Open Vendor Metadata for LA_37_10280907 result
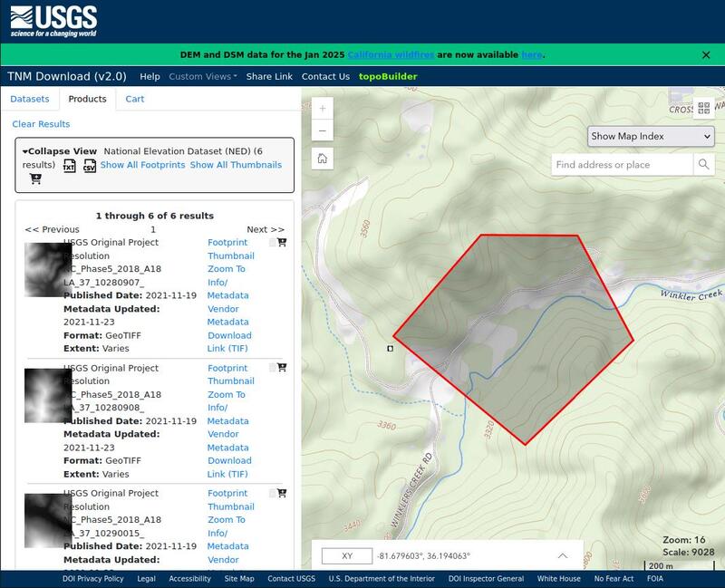Viewport: 725px width, 588px height. point(227,315)
